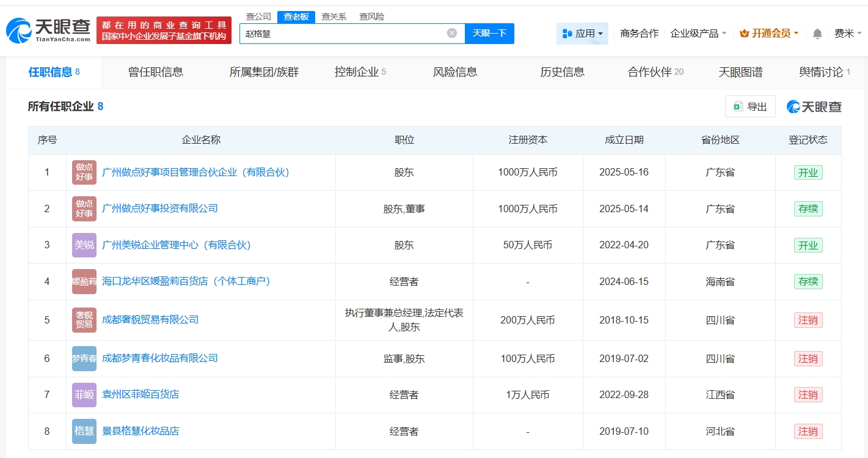Open the 控制企业 tab
Screen dimensions: 868x458
coord(360,72)
